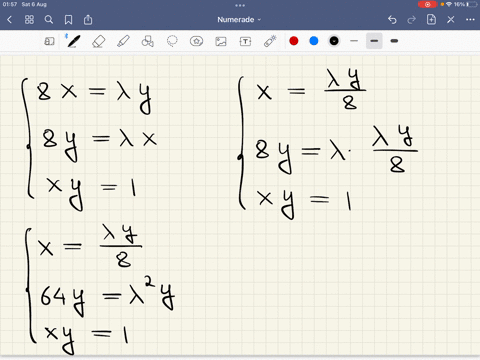
Task: Choose the black pen color
Action: click(334, 41)
